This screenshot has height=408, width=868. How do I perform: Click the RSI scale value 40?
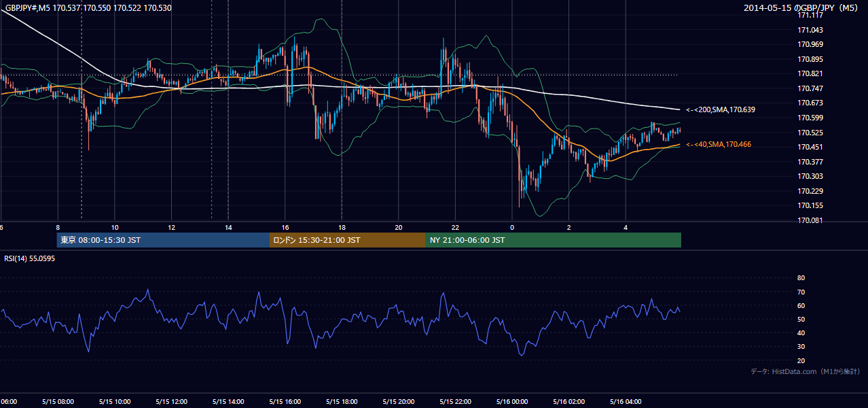pyautogui.click(x=801, y=333)
